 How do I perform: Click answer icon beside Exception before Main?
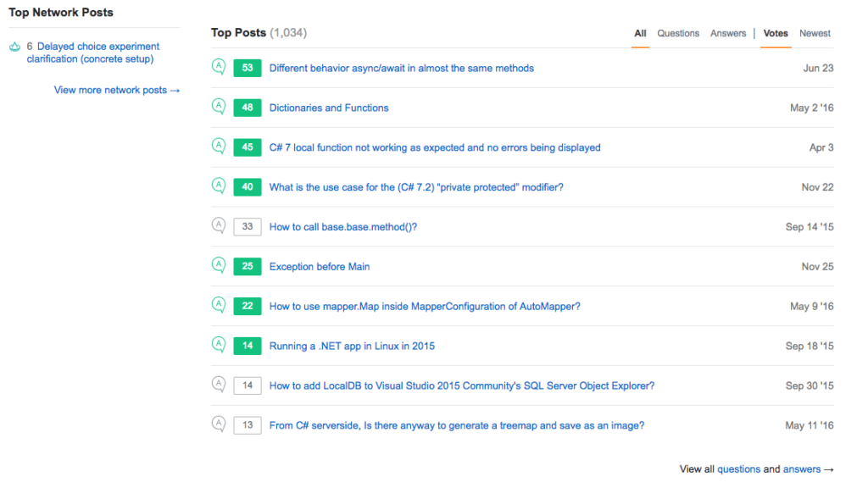tap(220, 265)
